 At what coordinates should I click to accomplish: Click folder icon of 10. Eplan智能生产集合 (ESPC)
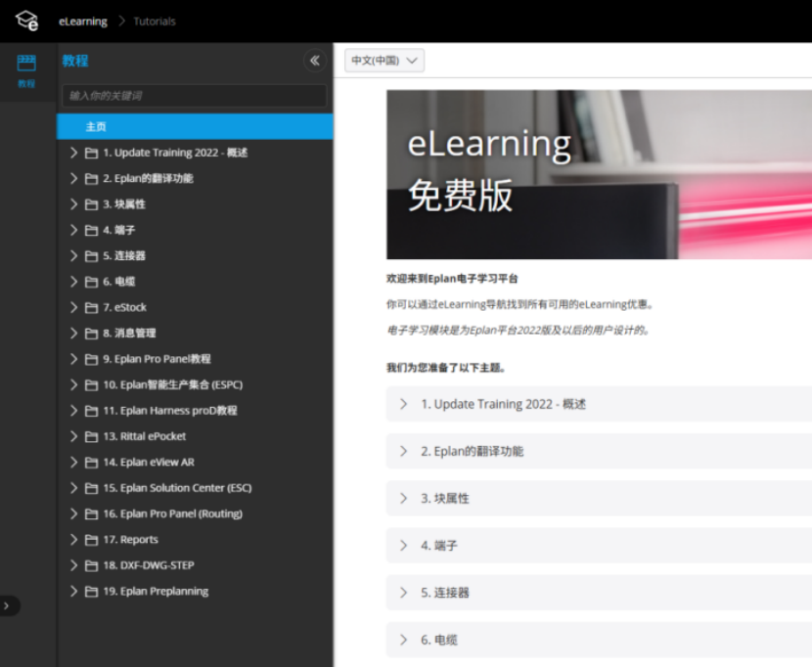(x=91, y=385)
